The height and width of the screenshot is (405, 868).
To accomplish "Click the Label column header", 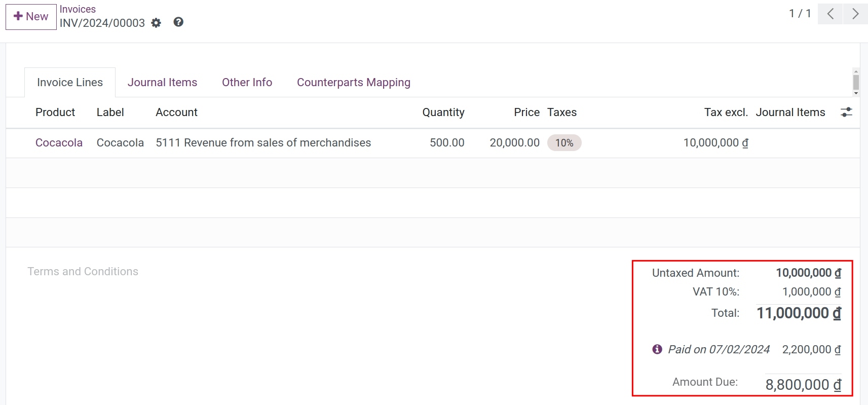I will [x=110, y=113].
